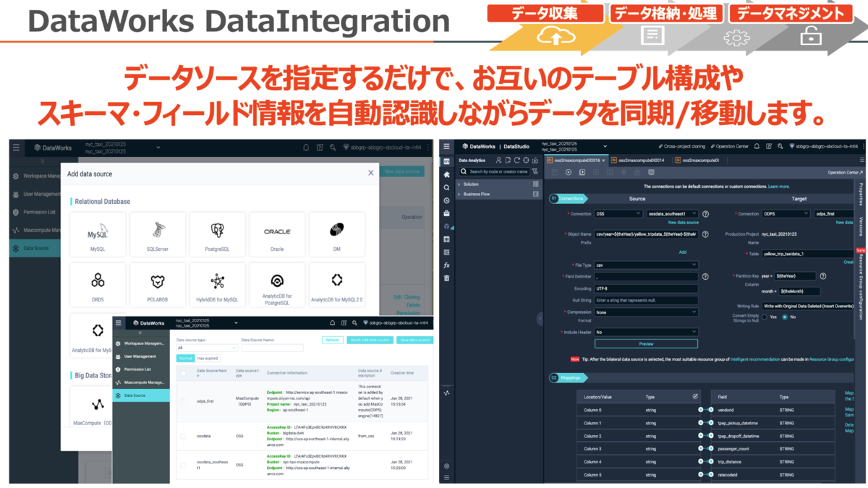This screenshot has height=488, width=868.
Task: Open the Compression Format dropdown
Action: tap(646, 312)
